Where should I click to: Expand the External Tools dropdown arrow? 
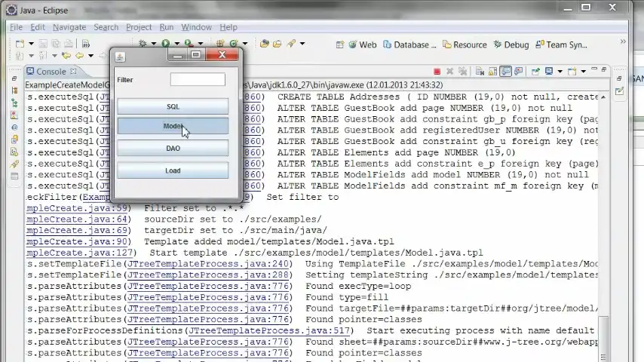point(201,44)
